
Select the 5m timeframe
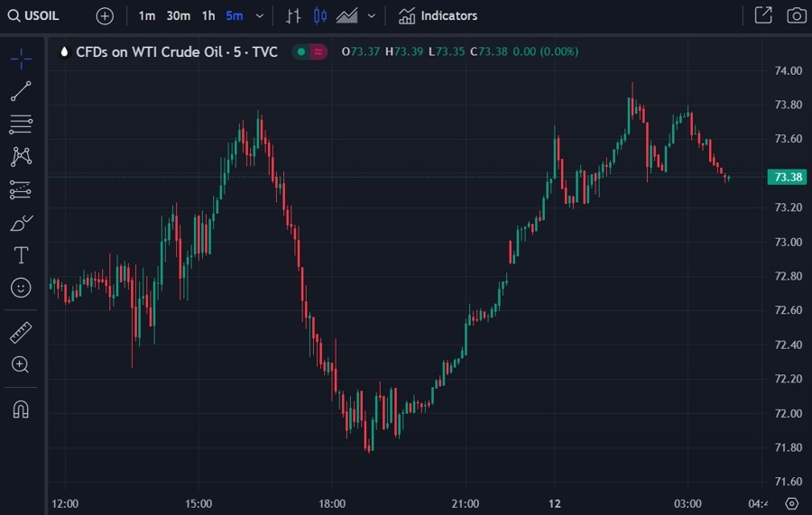pos(234,16)
